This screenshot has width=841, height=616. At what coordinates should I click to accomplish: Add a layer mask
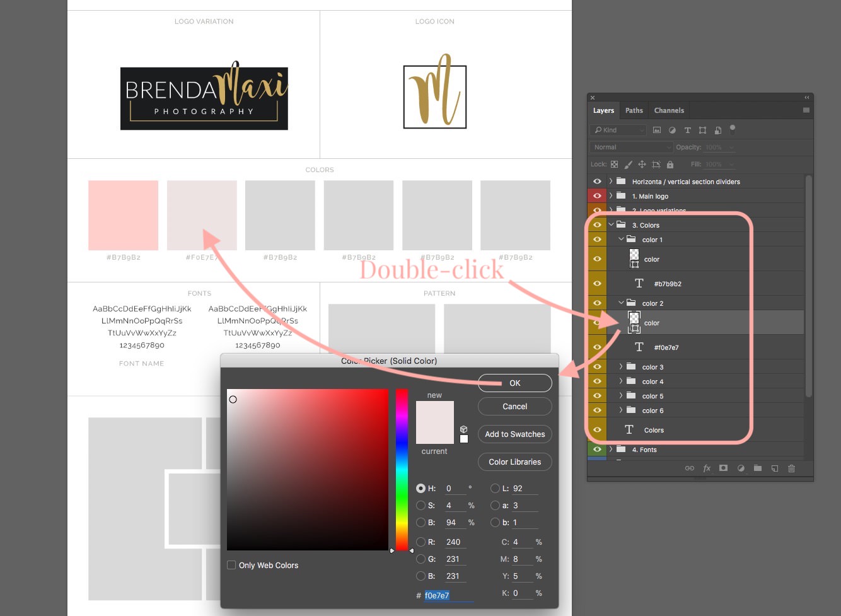[x=724, y=468]
